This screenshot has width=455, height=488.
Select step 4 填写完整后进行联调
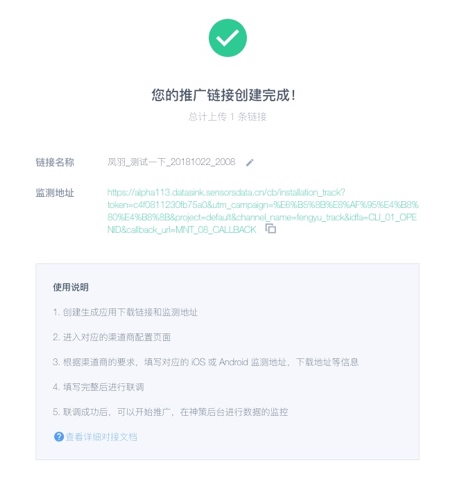pos(98,387)
